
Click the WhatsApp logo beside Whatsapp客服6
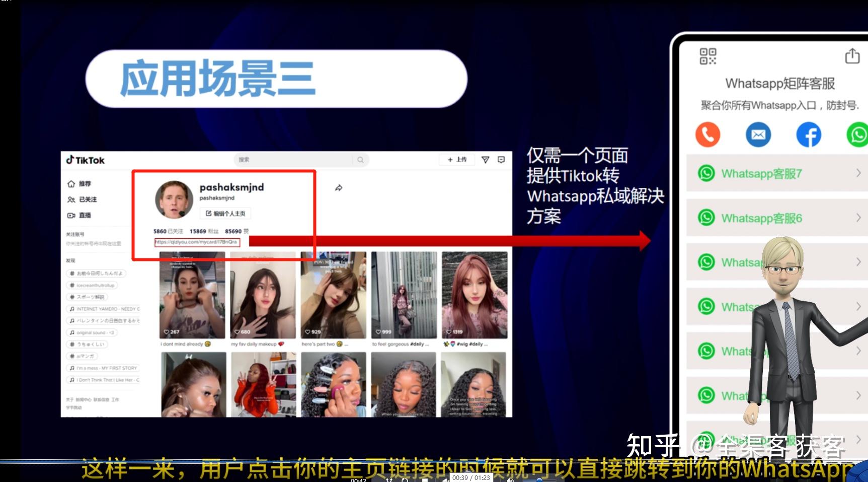tap(706, 218)
